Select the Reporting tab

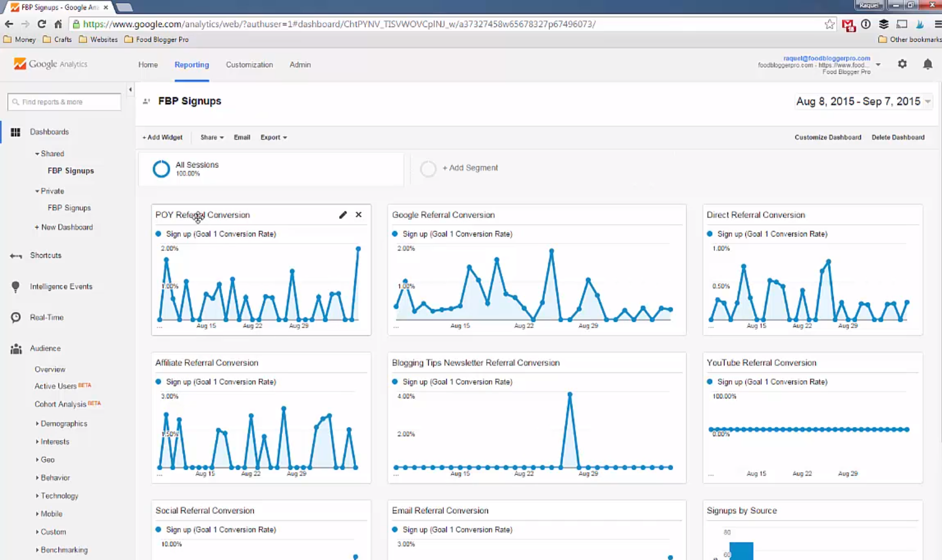point(192,65)
